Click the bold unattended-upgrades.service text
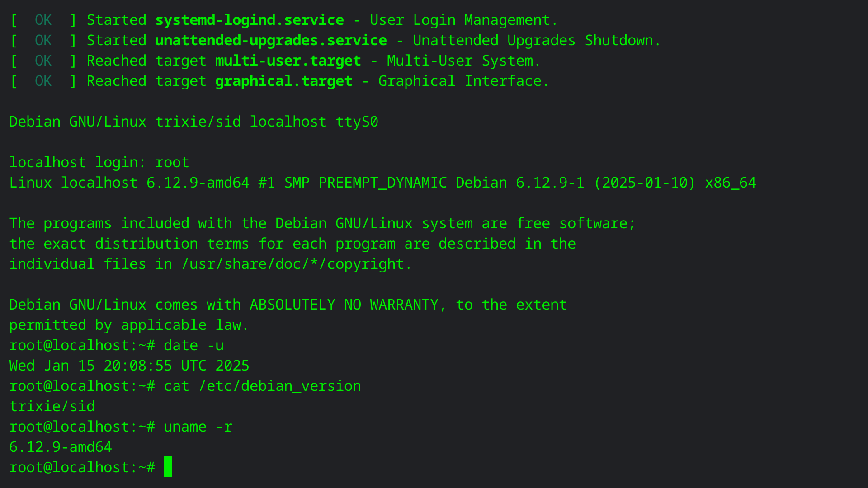This screenshot has width=868, height=488. (x=271, y=41)
